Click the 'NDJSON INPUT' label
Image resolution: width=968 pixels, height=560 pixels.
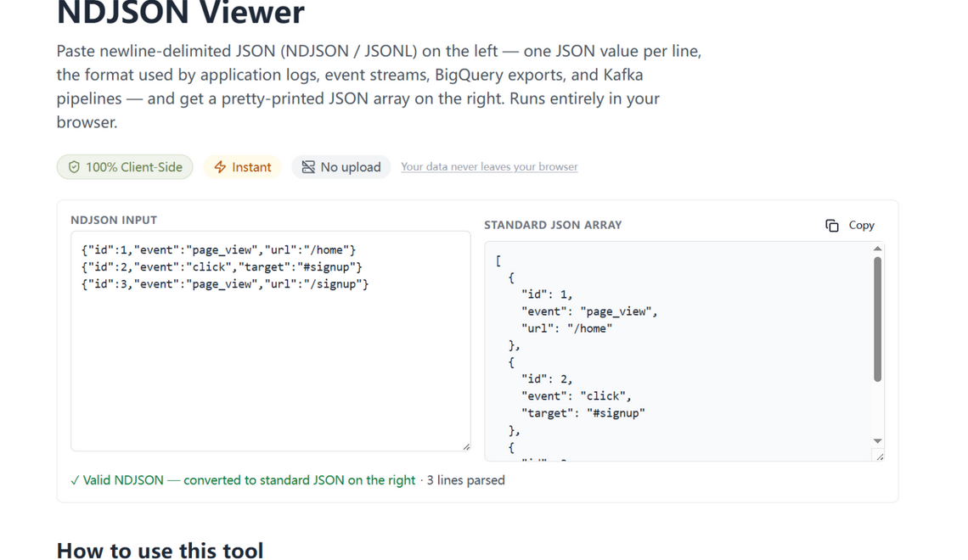click(x=114, y=220)
